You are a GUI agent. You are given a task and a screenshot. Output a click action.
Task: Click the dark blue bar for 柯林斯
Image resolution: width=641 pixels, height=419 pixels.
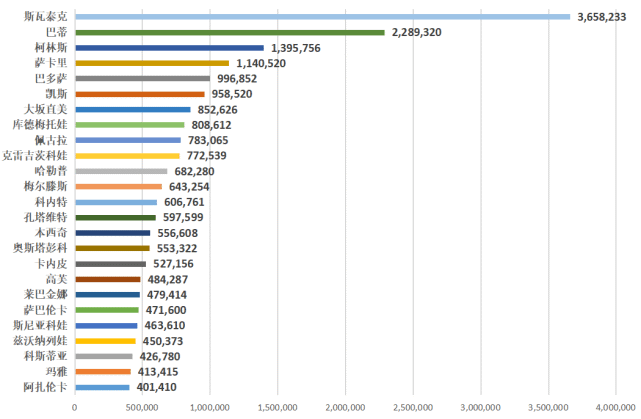pos(170,48)
